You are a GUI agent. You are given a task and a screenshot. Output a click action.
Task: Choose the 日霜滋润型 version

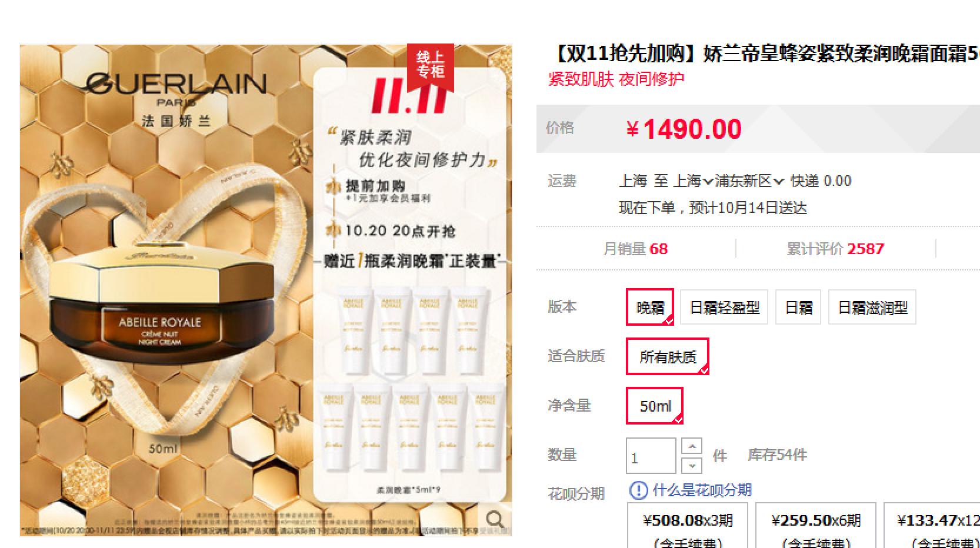872,307
